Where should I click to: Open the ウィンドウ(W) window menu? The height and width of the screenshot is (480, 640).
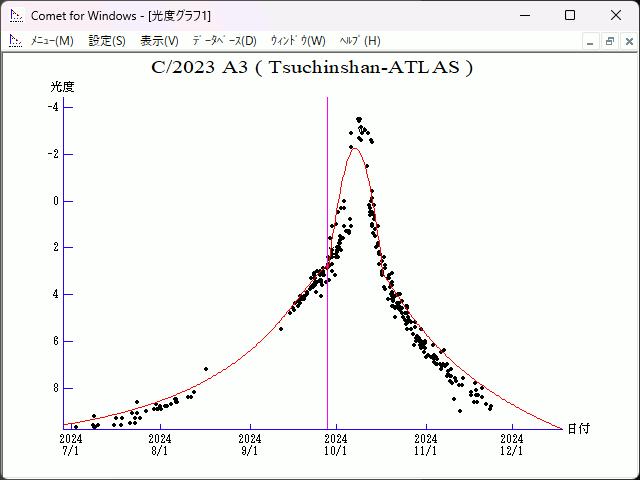(x=298, y=41)
